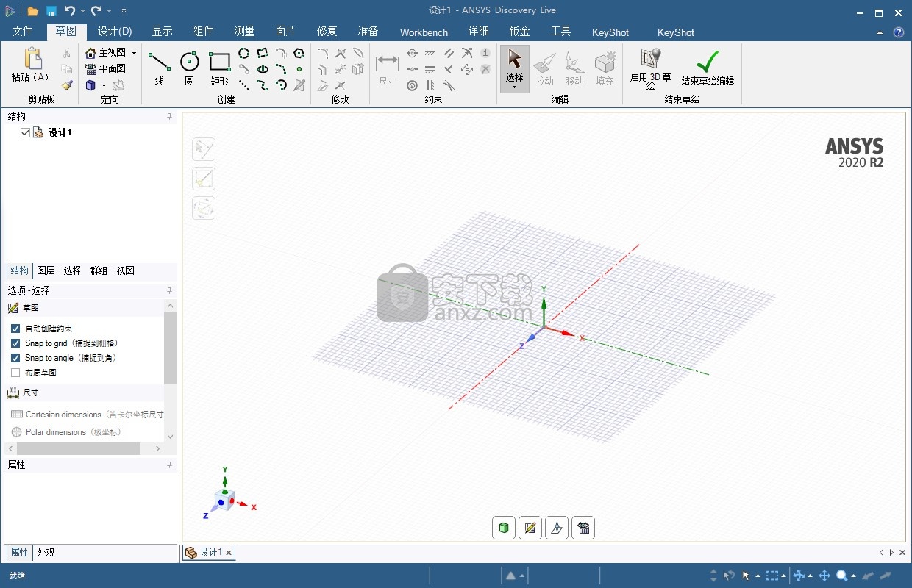Select Polar dimensions option
912x588 pixels.
pyautogui.click(x=66, y=432)
